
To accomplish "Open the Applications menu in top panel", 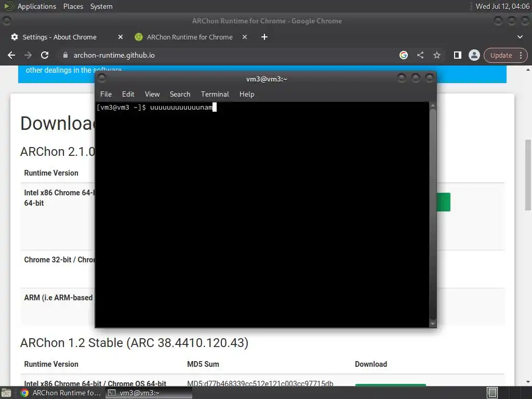I will tap(37, 6).
